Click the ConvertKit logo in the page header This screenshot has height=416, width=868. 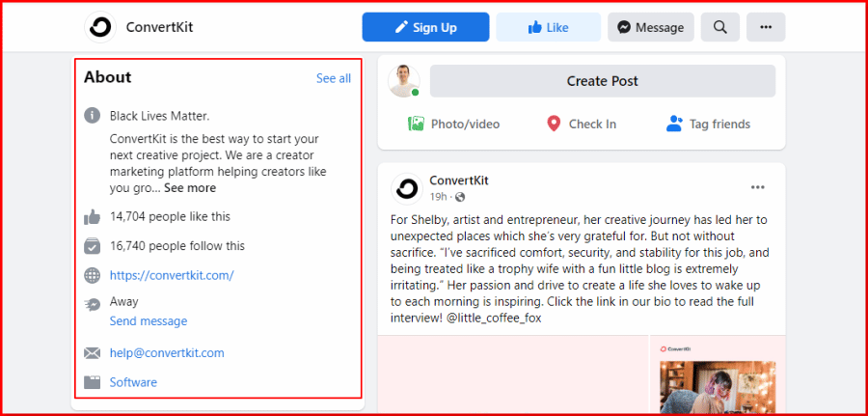tap(100, 27)
